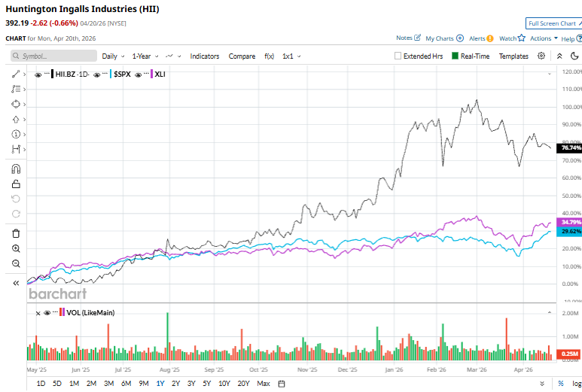582x392 pixels.
Task: Hide the VOL indicator with eye icon
Action: 47,313
